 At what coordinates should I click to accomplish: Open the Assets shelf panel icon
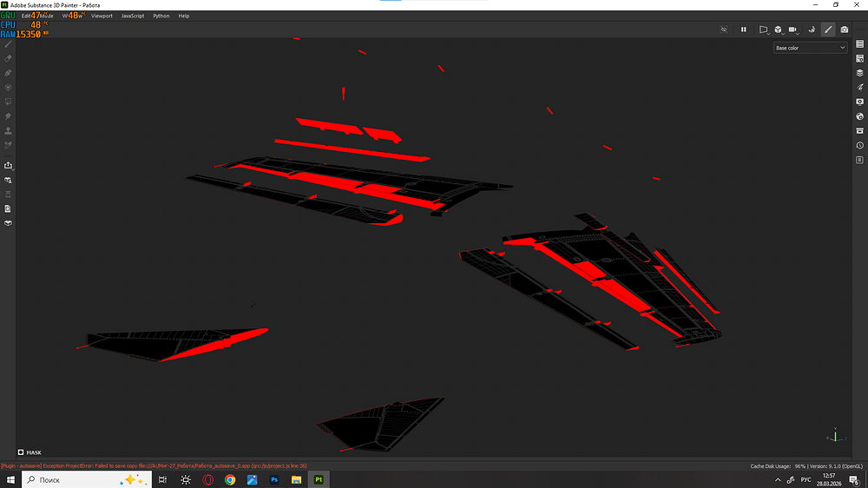click(859, 131)
